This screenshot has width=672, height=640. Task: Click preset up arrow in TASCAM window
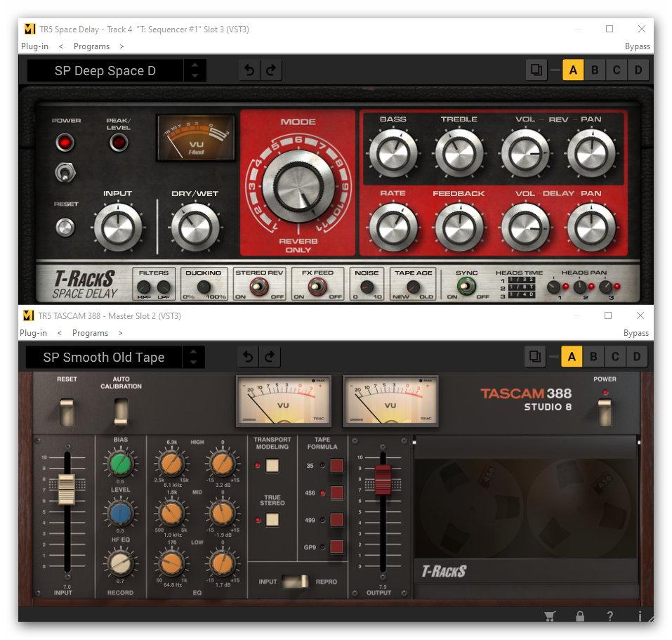[x=193, y=352]
